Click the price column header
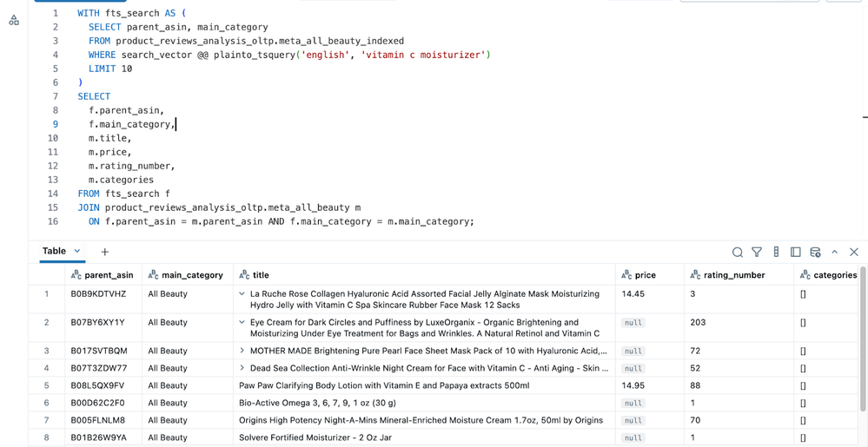This screenshot has height=447, width=868. click(645, 275)
